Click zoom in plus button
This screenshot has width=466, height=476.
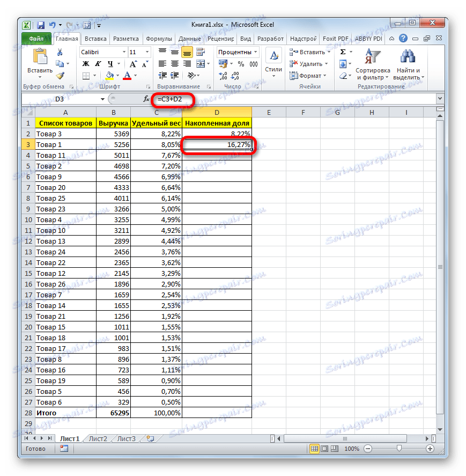tap(430, 449)
